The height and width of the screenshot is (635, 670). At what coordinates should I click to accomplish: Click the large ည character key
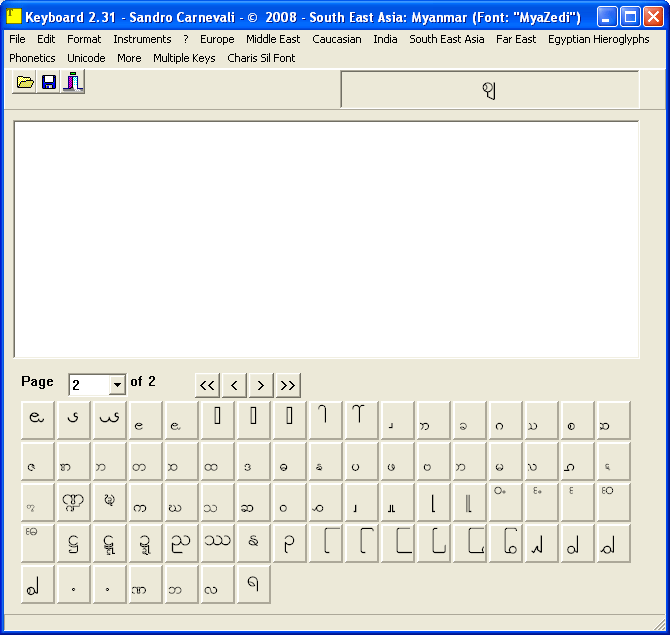pos(181,543)
